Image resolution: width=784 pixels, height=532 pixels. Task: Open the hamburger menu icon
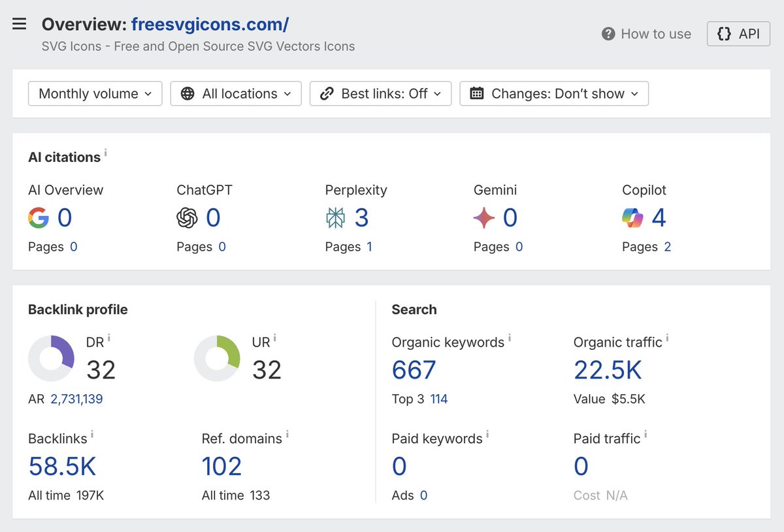point(20,24)
